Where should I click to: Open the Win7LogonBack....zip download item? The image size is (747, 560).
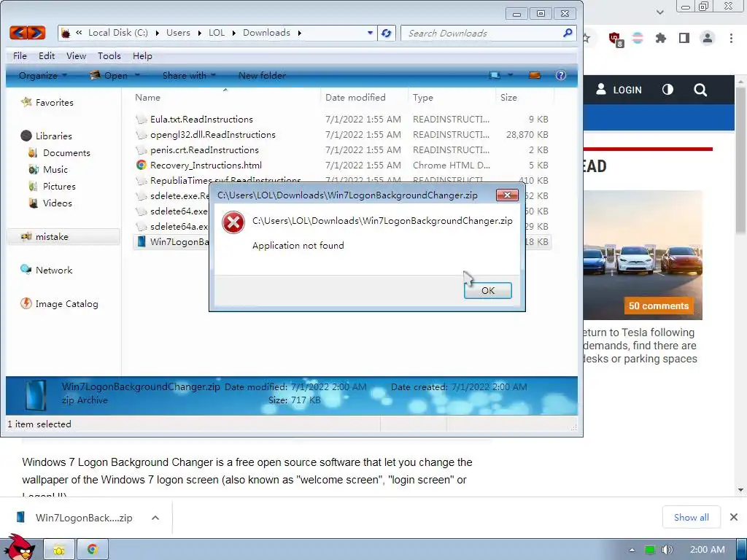[76, 518]
